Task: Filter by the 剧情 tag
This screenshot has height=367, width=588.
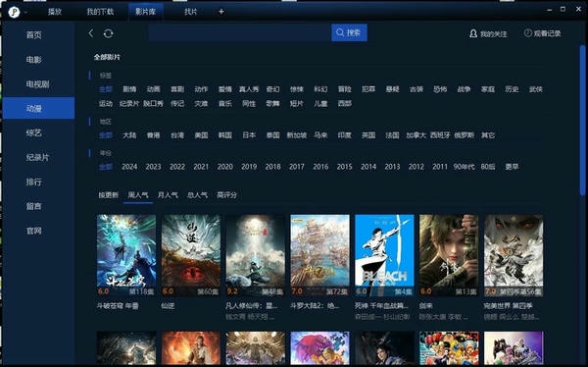Action: coord(129,89)
